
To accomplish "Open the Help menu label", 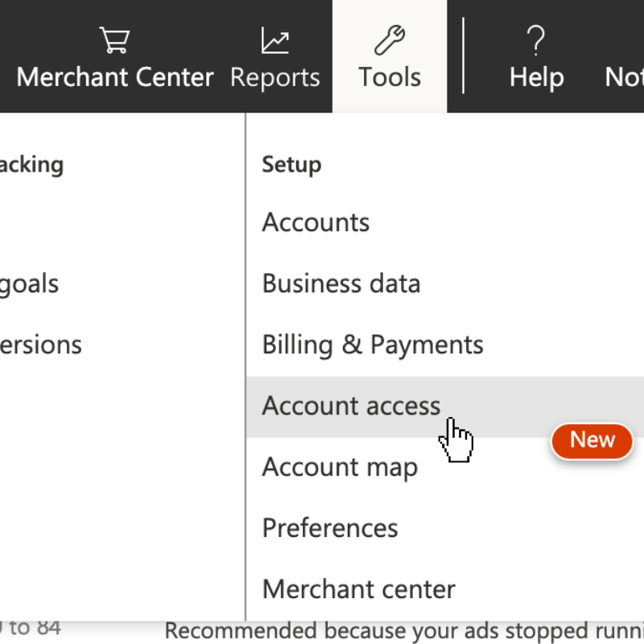I will click(536, 78).
